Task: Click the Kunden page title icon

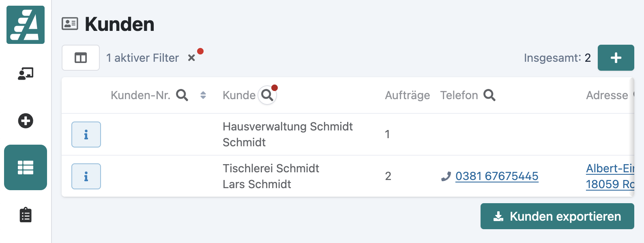Action: point(70,24)
